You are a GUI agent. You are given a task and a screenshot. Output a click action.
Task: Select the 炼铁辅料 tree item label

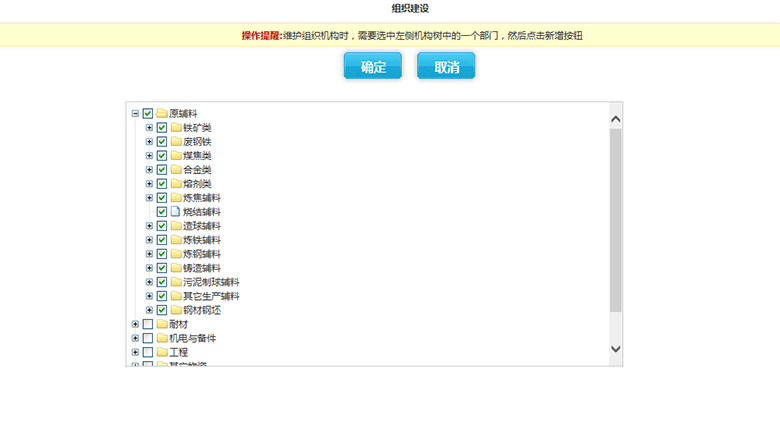click(x=203, y=240)
